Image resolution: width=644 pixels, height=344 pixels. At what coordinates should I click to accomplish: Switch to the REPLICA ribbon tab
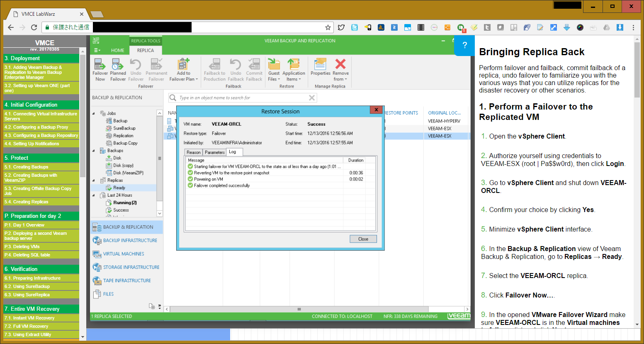[x=146, y=50]
